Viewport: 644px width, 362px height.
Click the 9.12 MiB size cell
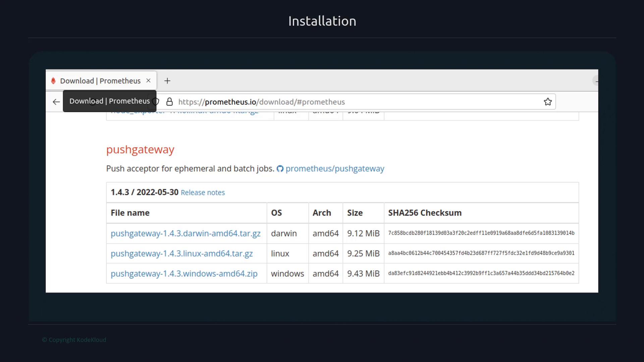pyautogui.click(x=363, y=234)
